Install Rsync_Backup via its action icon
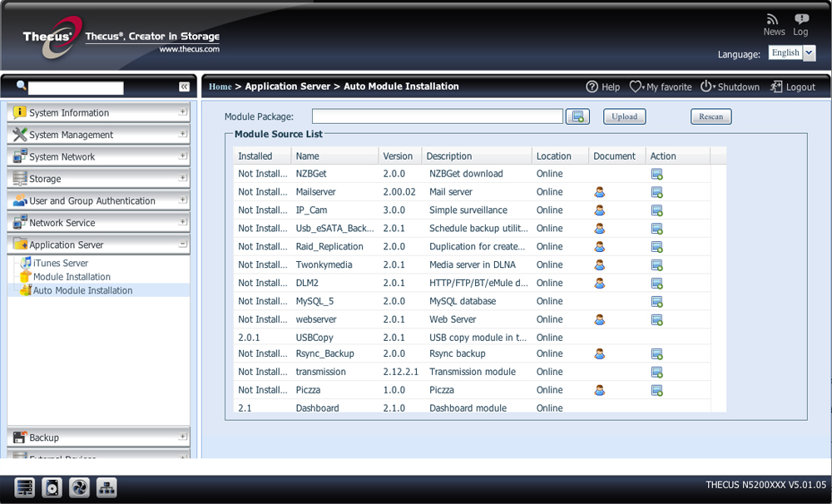The image size is (832, 504). click(657, 353)
